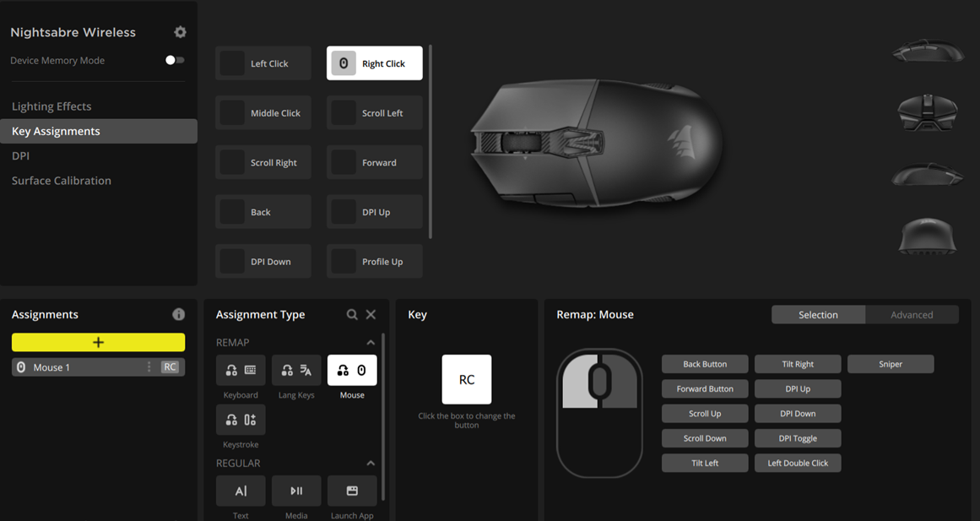The width and height of the screenshot is (980, 521).
Task: Select the Right Click button assignment
Action: (375, 63)
